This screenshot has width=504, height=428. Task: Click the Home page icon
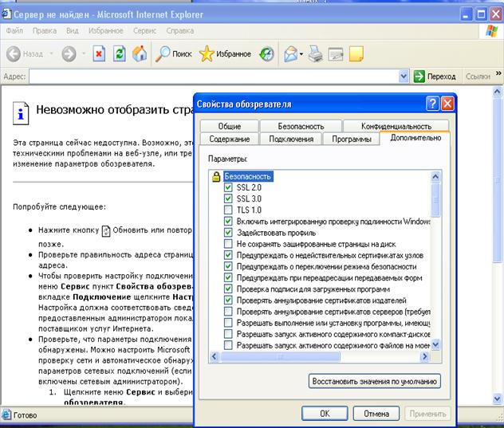[140, 53]
